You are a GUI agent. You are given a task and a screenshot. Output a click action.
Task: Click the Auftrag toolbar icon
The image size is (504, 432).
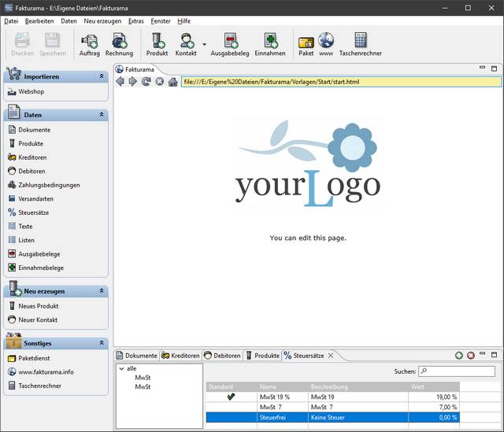coord(89,41)
